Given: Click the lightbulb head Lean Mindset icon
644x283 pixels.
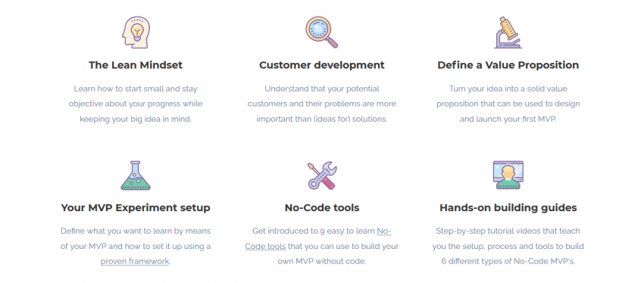Looking at the screenshot, I should (136, 33).
